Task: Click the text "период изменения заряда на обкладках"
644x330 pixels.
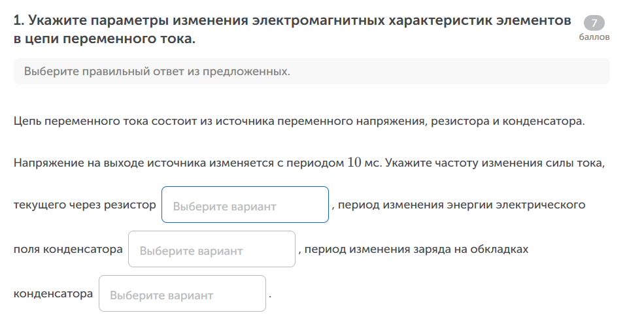Action: [416, 250]
